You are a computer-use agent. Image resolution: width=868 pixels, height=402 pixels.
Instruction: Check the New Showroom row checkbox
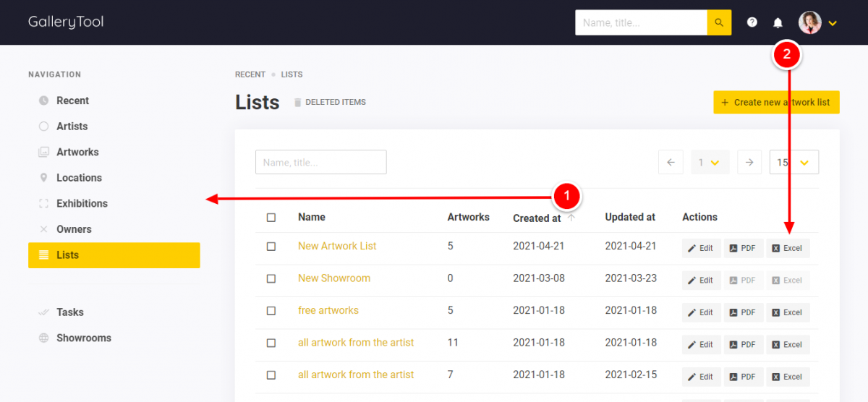click(x=271, y=278)
